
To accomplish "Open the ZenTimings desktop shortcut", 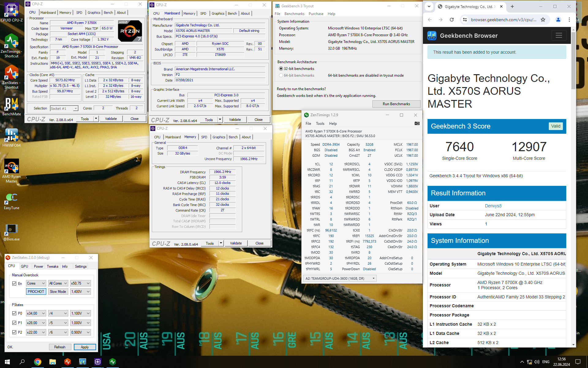I will pyautogui.click(x=12, y=46).
